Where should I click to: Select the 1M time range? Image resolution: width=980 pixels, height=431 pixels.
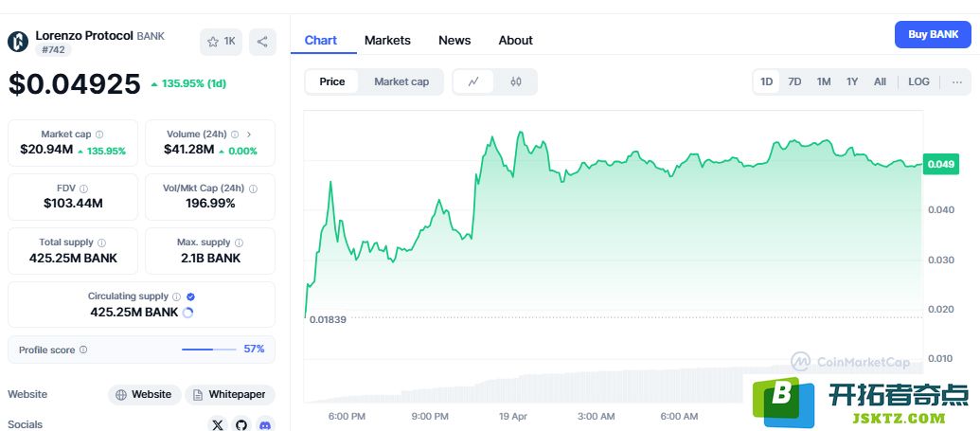tap(824, 82)
